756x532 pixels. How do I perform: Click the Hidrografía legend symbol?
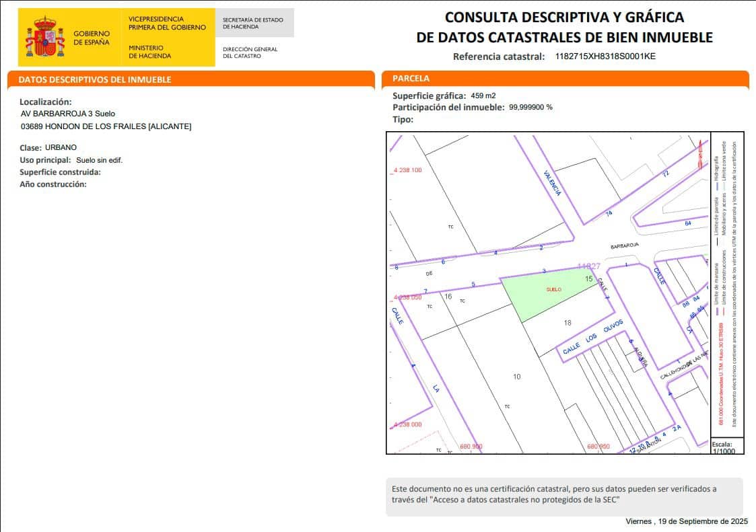[x=718, y=186]
